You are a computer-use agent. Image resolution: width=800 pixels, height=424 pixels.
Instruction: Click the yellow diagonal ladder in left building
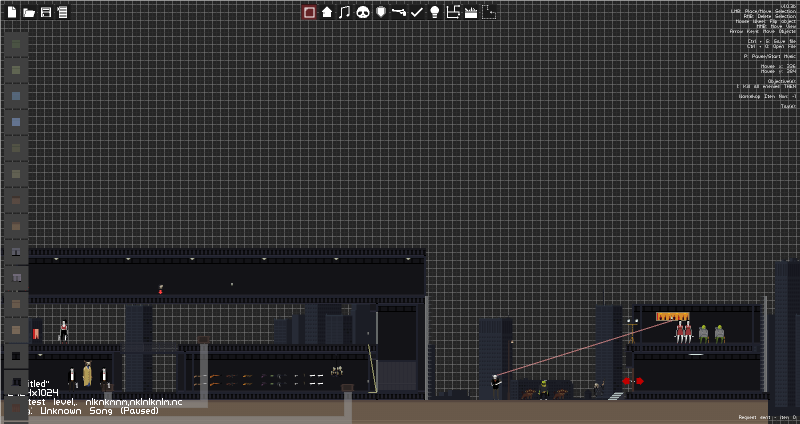click(x=372, y=368)
